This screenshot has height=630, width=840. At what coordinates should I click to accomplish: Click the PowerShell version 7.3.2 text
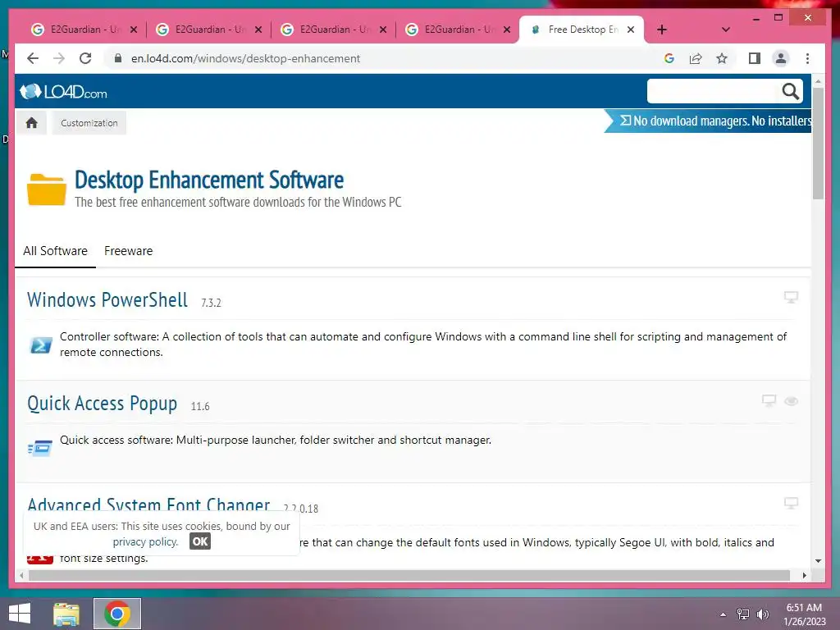point(211,303)
